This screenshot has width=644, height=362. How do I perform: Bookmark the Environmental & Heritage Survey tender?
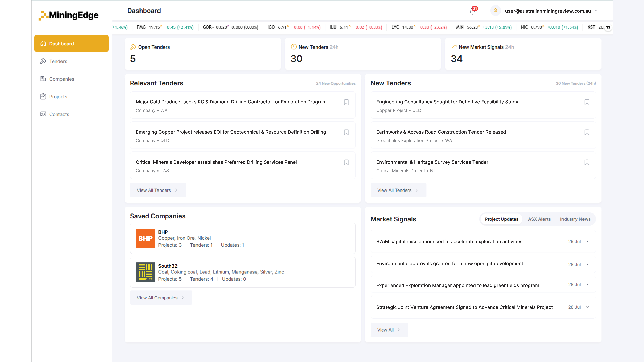587,162
